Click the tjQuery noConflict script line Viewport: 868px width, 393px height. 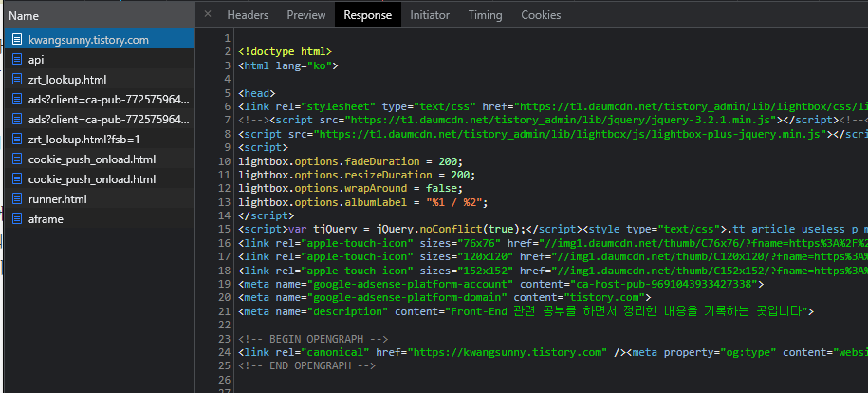(x=553, y=230)
